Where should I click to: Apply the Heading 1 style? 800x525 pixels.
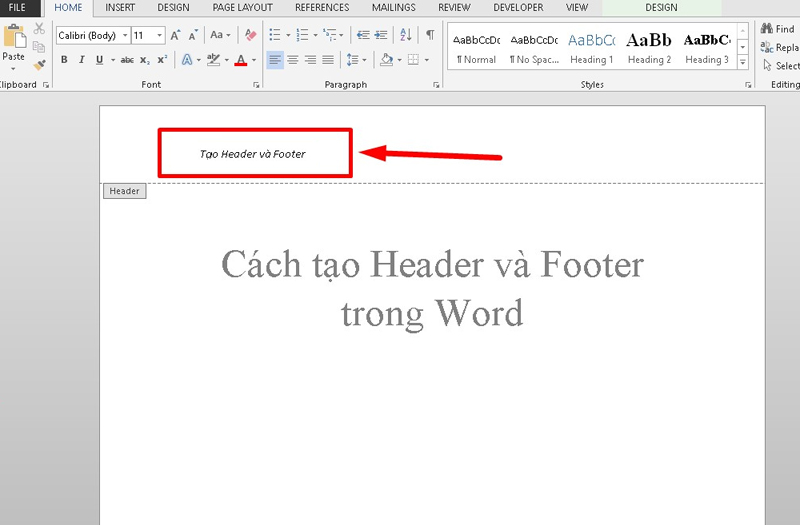coord(592,48)
